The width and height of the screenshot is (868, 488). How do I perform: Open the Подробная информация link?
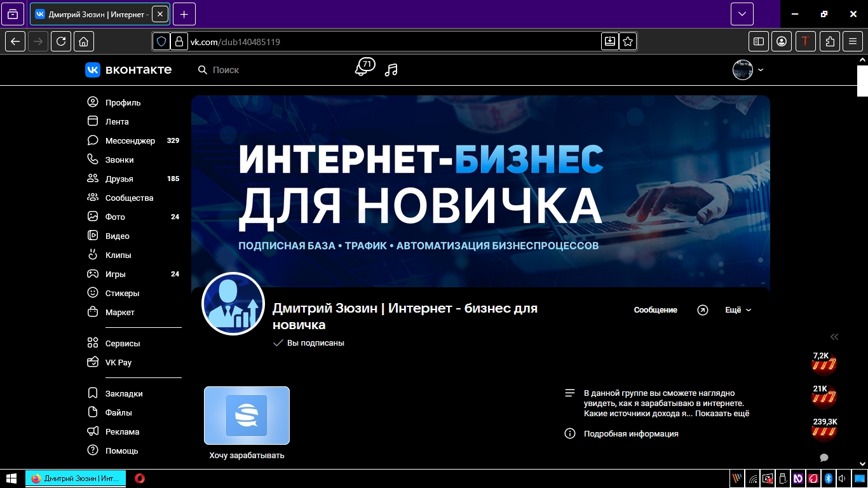[631, 433]
